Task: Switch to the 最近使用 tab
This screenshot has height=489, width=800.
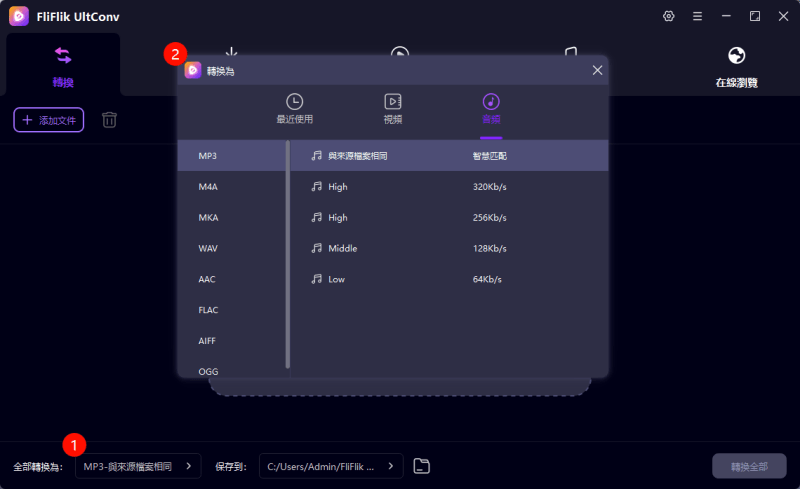Action: click(x=294, y=108)
